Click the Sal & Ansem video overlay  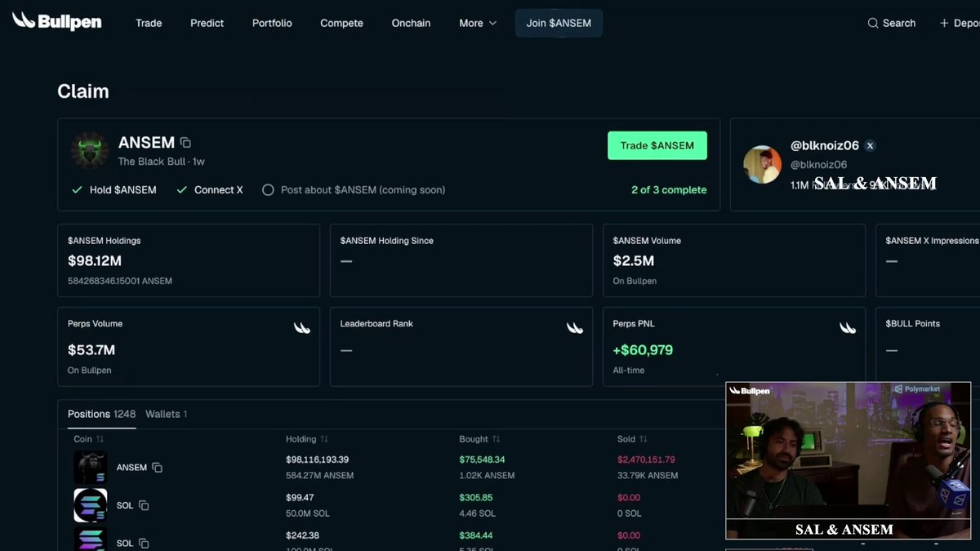[x=849, y=460]
